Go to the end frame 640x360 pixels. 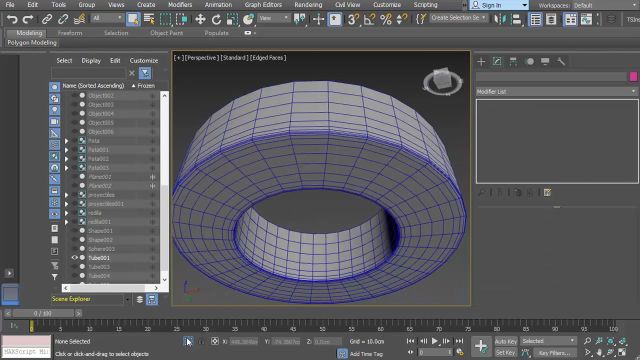tap(459, 341)
